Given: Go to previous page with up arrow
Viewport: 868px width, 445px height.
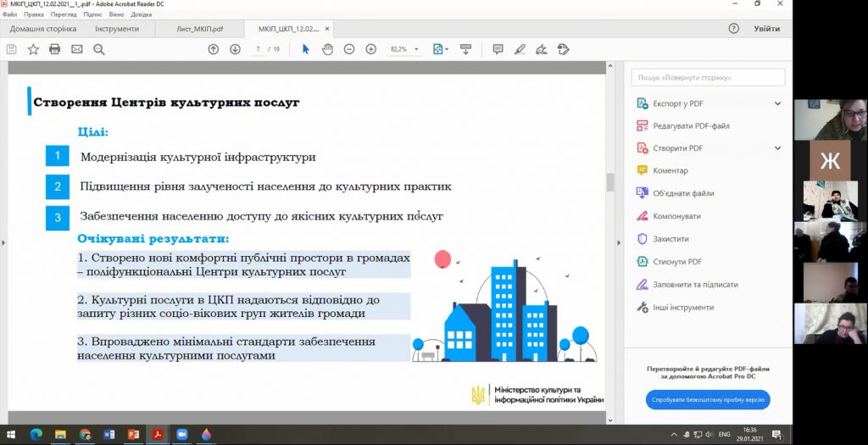Looking at the screenshot, I should point(214,49).
